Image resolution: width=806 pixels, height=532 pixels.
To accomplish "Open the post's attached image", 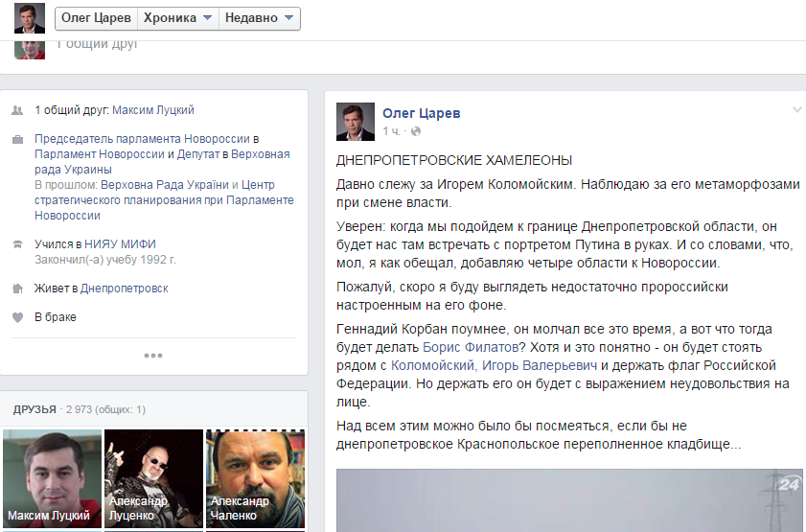I will tap(569, 500).
